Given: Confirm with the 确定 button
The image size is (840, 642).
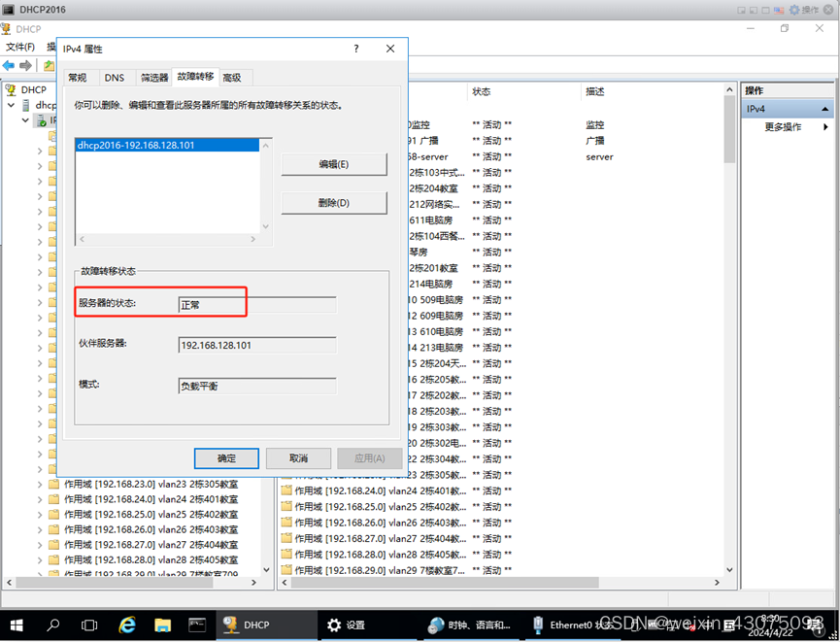Looking at the screenshot, I should tap(226, 458).
